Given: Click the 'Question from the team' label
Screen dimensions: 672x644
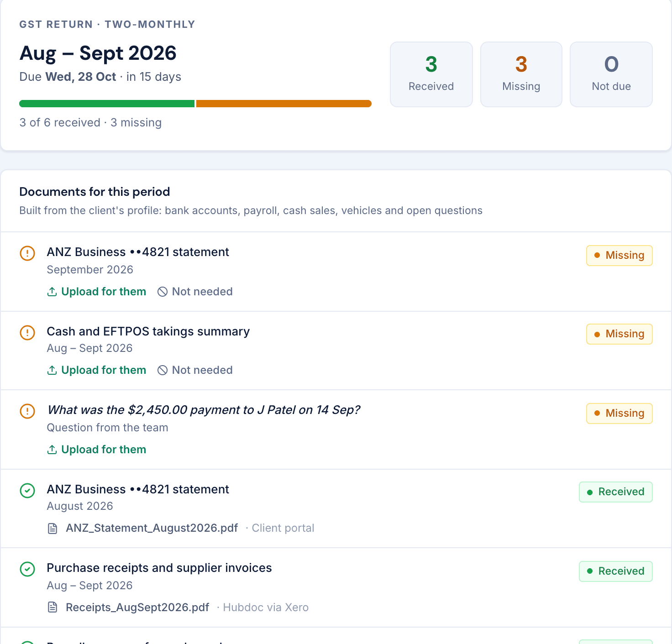Looking at the screenshot, I should click(x=108, y=428).
